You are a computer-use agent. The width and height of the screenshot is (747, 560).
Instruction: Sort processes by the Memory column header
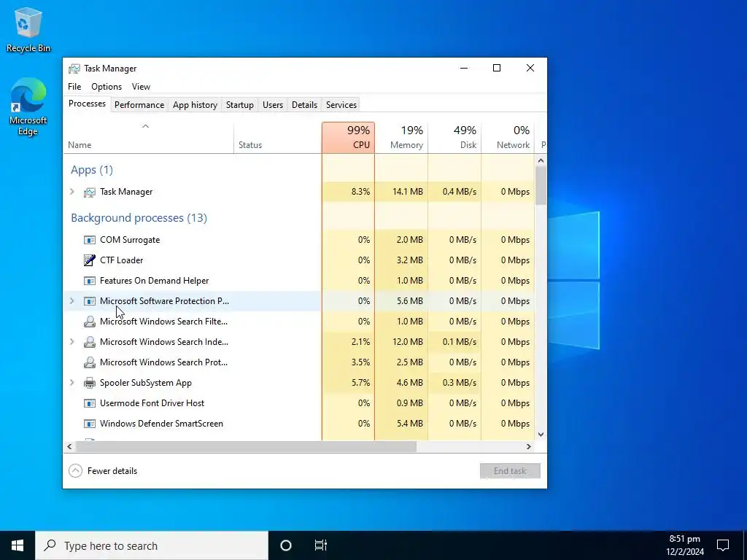[401, 138]
